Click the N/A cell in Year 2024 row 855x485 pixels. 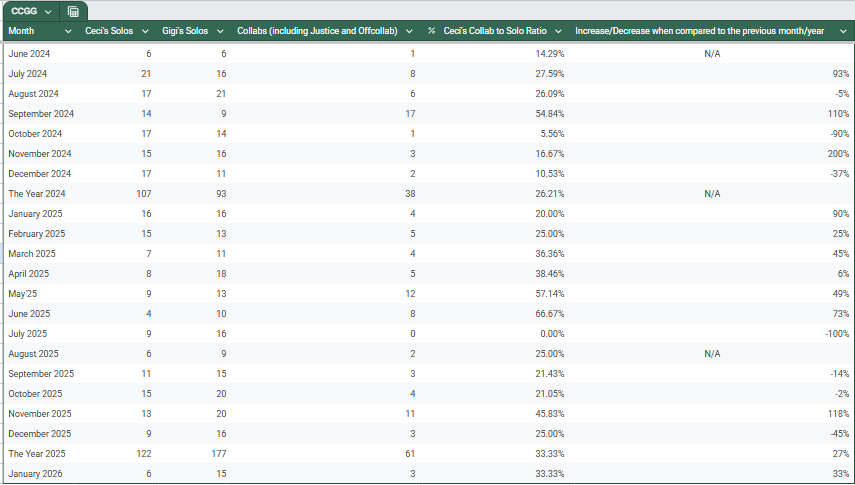[712, 194]
